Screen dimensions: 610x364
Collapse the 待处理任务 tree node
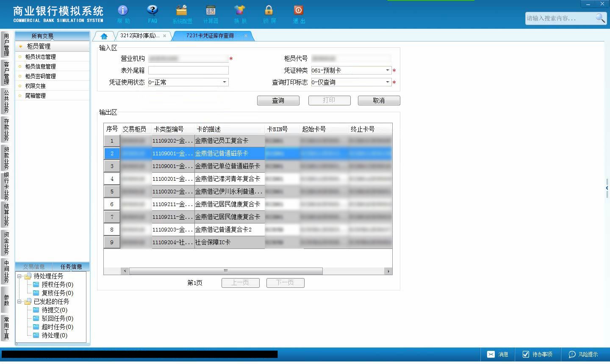click(x=19, y=276)
